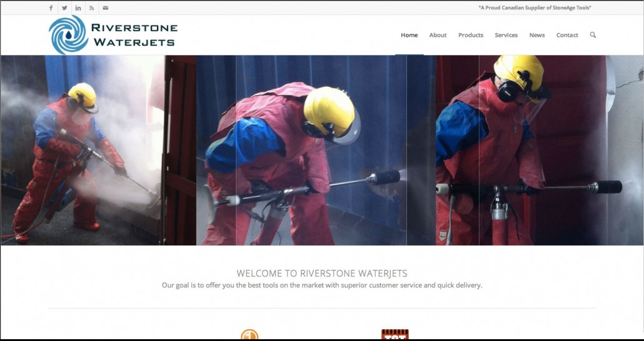Open site search via magnifier icon
The height and width of the screenshot is (341, 644).
tap(593, 35)
